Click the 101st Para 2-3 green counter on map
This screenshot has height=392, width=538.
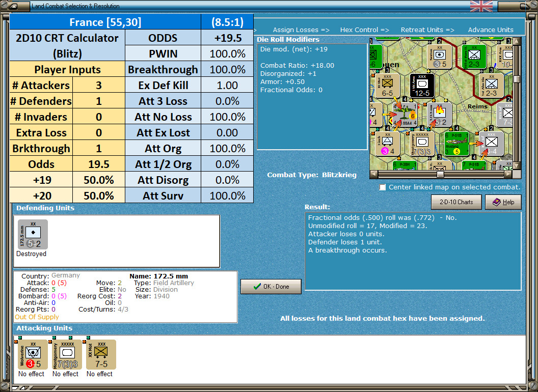[474, 57]
